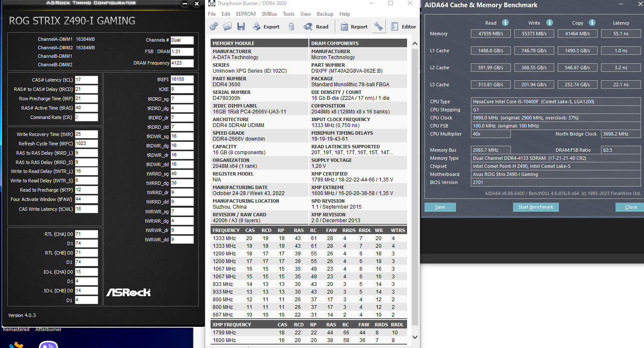Click the Memory Write 55373 MB/s value box
Image resolution: width=644 pixels, height=348 pixels.
[x=534, y=34]
